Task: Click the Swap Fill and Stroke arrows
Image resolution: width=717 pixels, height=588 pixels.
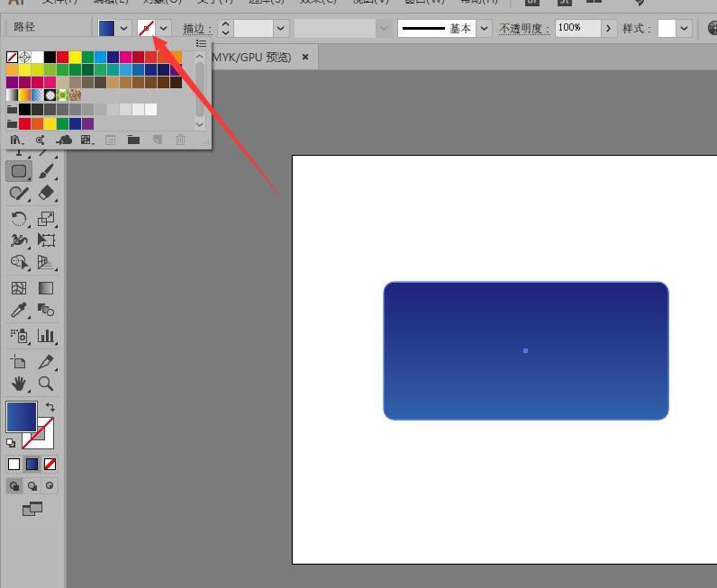Action: click(50, 407)
